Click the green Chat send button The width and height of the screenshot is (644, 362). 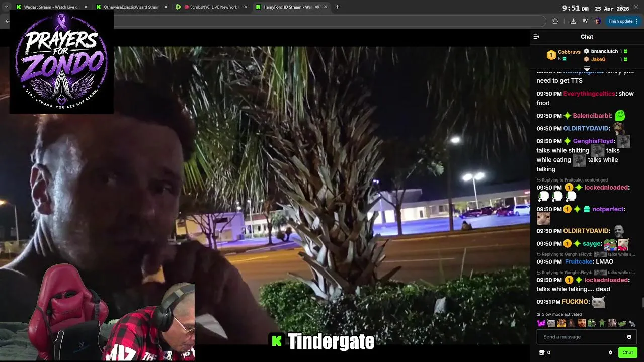coord(627,352)
